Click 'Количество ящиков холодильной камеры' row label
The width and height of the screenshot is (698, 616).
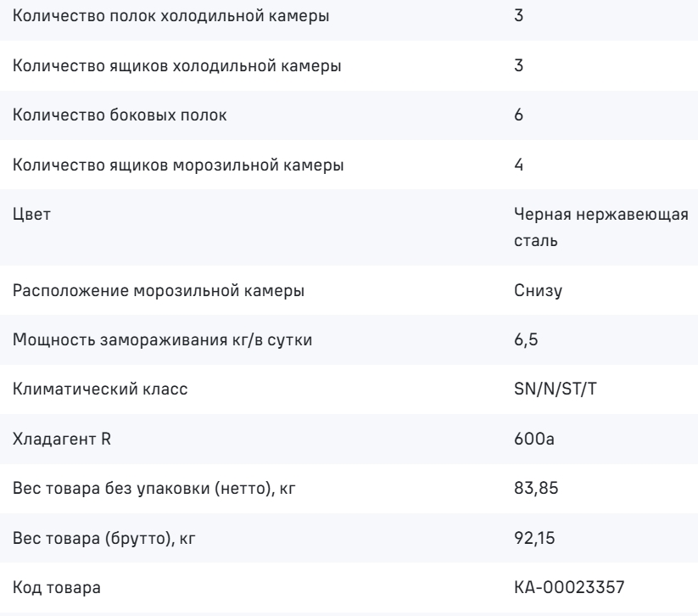coord(176,66)
